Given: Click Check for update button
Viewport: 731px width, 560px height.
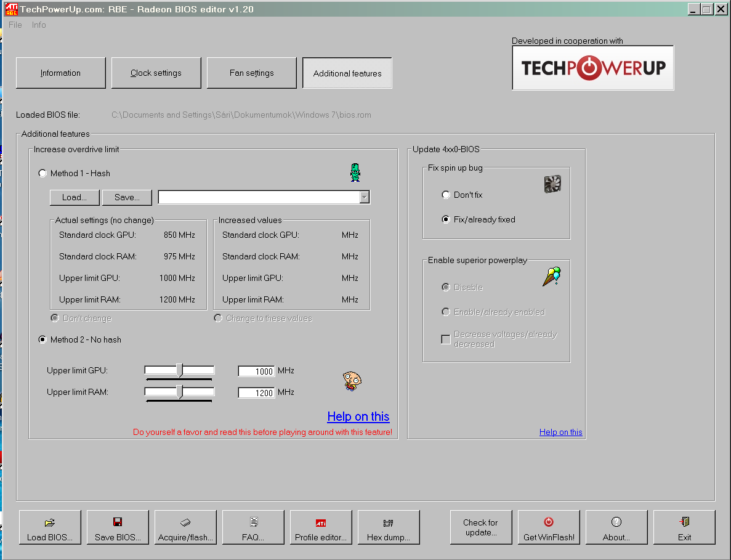Looking at the screenshot, I should point(480,527).
